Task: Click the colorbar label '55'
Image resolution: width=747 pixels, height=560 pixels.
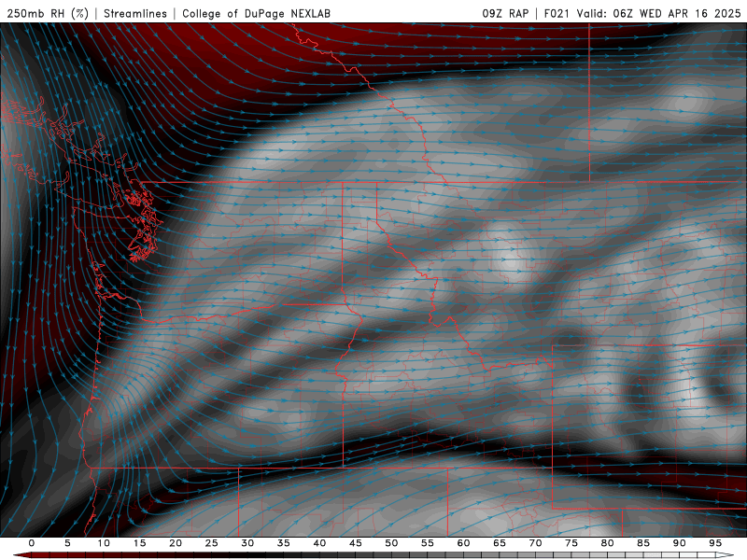Action: [x=428, y=543]
